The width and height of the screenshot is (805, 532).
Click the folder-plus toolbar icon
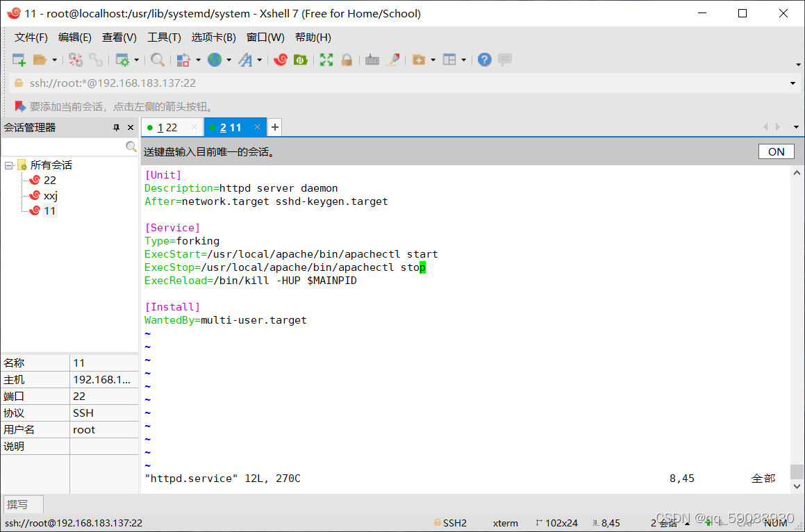point(419,60)
